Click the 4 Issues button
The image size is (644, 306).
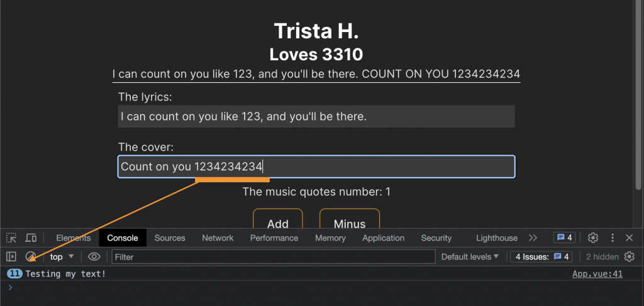tap(541, 256)
